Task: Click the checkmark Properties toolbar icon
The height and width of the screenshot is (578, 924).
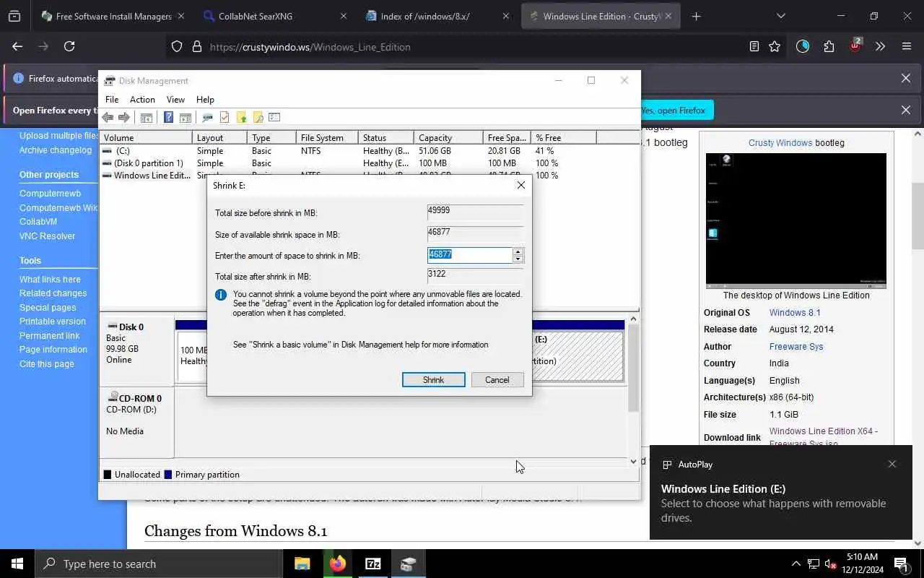Action: point(225,117)
